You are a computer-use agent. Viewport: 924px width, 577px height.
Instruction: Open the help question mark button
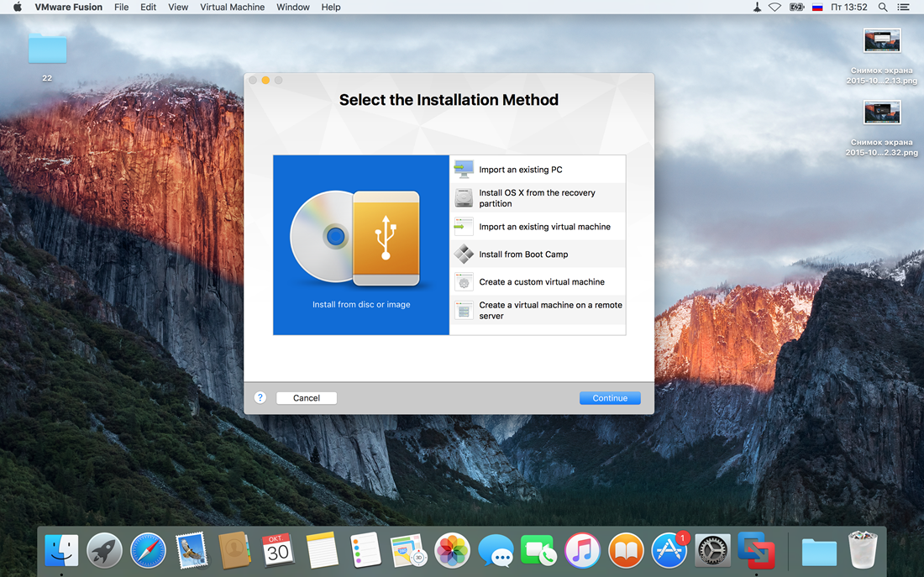coord(260,398)
